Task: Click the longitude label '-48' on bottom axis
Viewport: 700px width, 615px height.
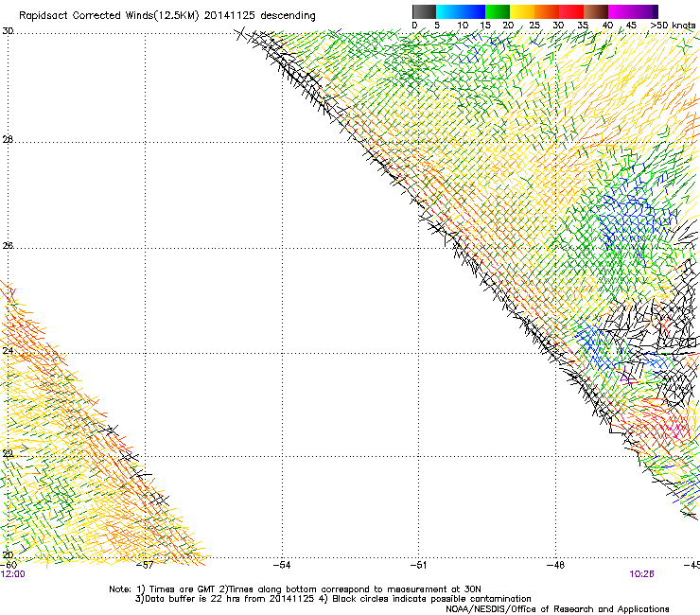Action: click(x=556, y=565)
